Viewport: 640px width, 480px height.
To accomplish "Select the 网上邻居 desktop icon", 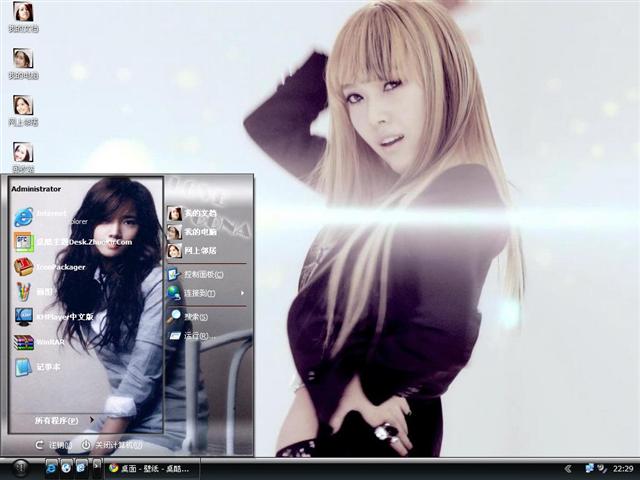I will [x=23, y=111].
